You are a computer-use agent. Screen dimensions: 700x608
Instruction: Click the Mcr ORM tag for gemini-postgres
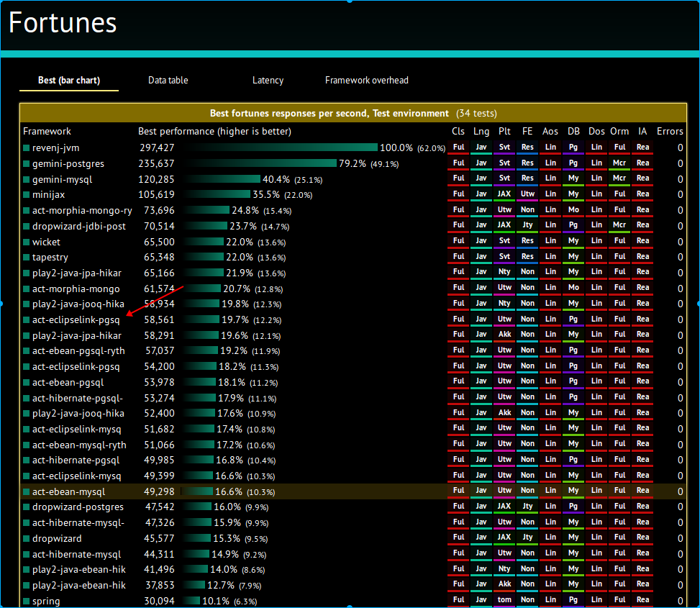619,163
